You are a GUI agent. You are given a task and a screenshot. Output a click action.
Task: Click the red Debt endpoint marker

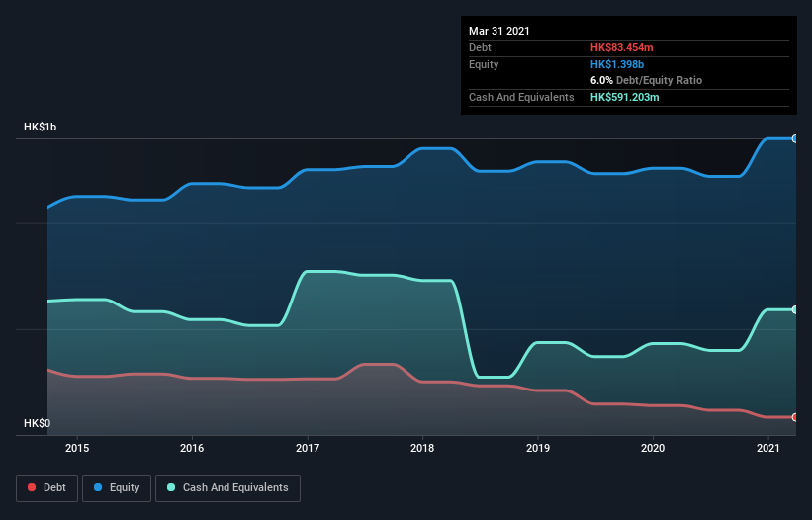tap(795, 417)
